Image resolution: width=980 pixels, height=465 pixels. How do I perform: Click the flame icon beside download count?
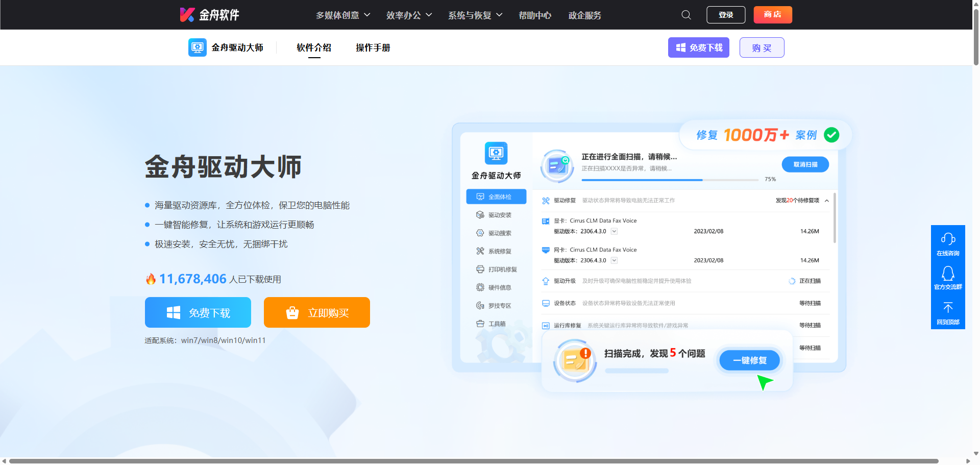point(151,279)
